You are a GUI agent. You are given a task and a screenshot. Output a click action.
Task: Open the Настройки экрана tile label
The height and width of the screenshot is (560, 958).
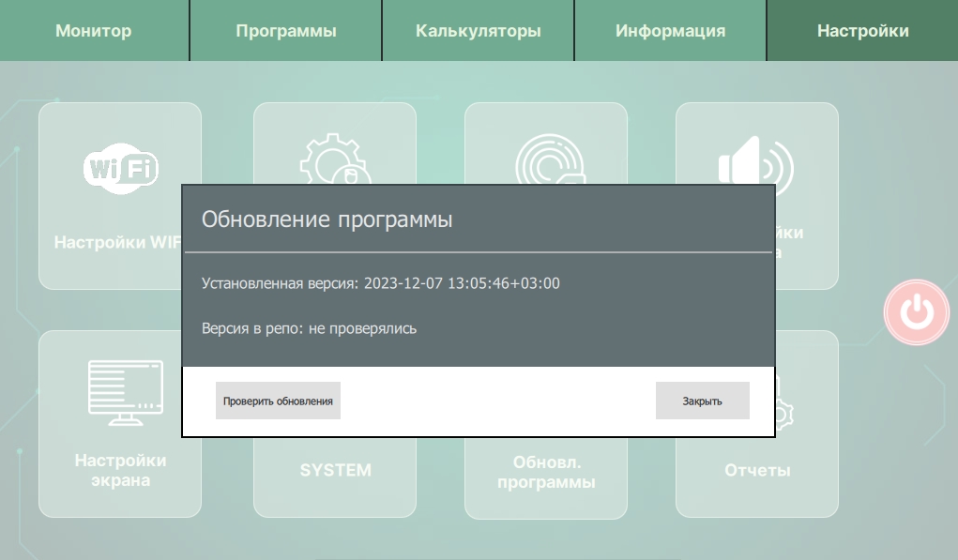point(120,470)
